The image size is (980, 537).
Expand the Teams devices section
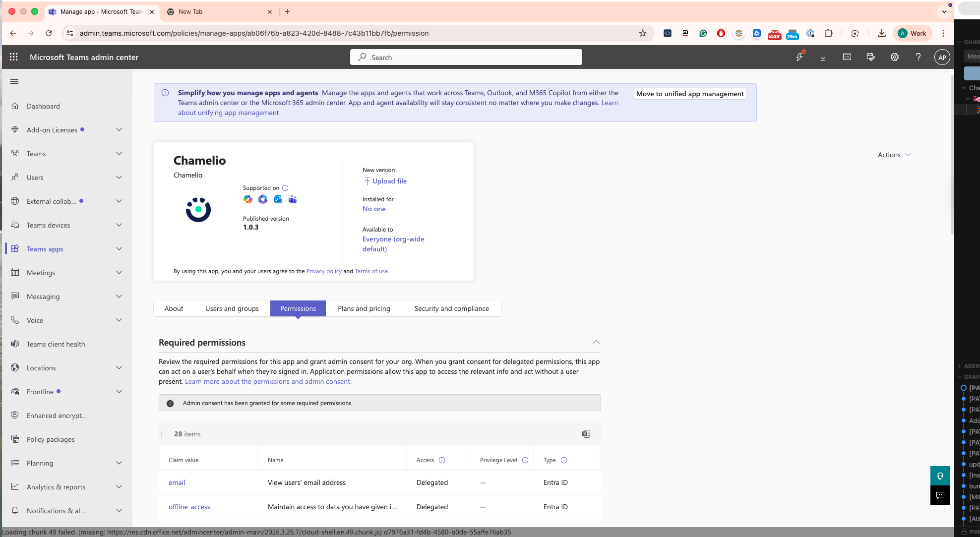tap(119, 225)
